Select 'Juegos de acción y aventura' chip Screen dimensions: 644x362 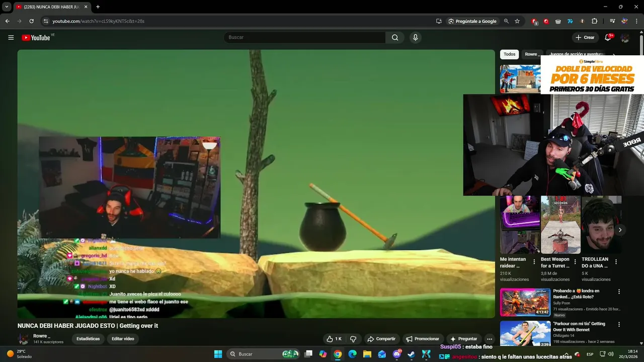(x=577, y=54)
